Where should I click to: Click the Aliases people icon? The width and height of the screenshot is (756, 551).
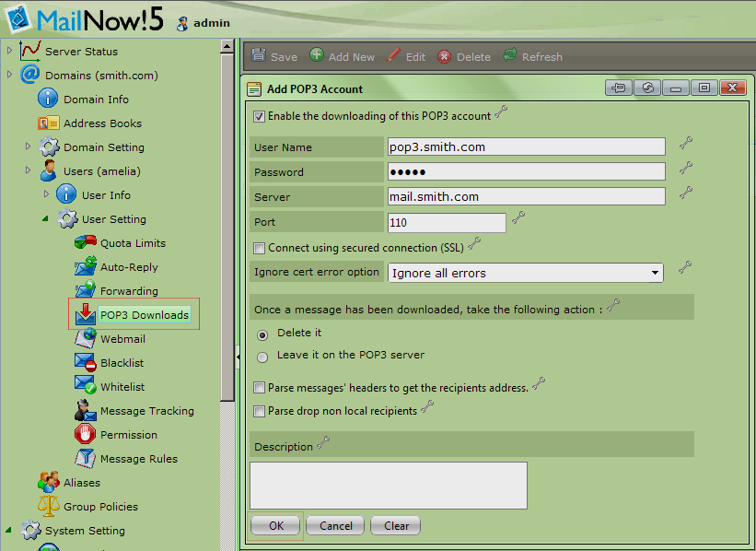(x=49, y=482)
